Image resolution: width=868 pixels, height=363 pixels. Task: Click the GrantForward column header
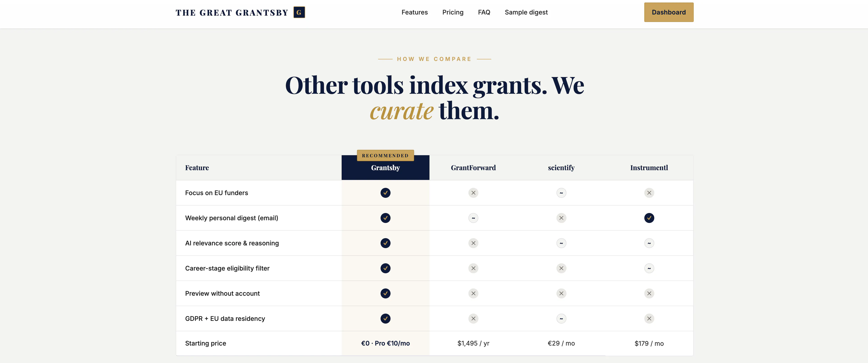click(473, 168)
